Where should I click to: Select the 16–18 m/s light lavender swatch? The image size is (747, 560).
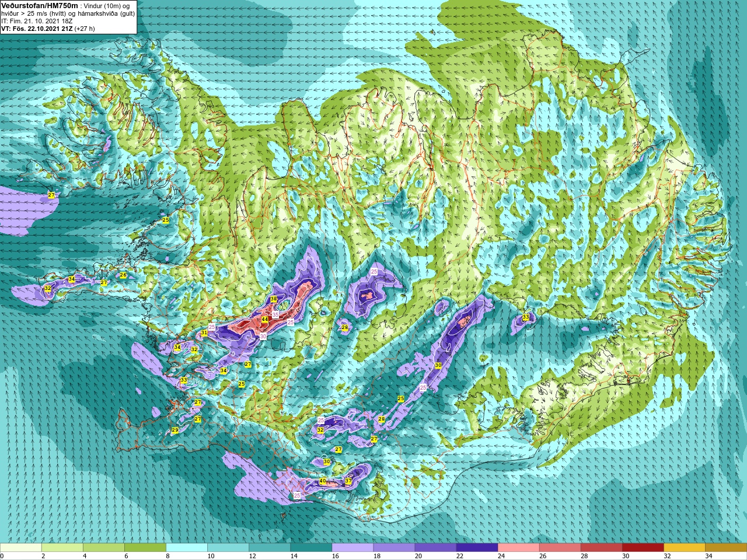click(x=352, y=548)
